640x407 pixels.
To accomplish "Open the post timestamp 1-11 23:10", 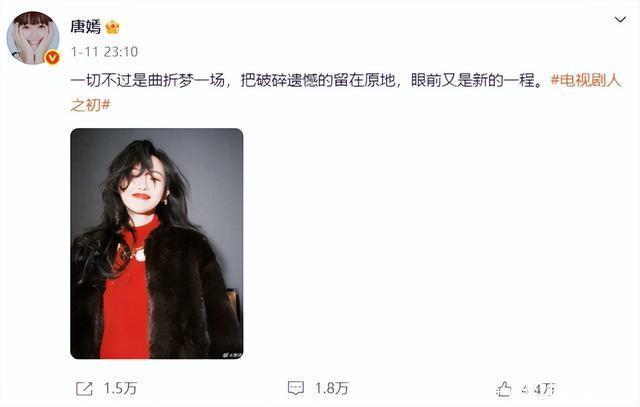I will (104, 52).
